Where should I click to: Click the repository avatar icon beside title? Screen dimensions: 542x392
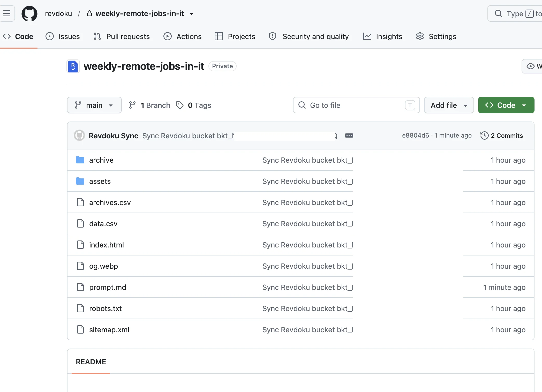(x=73, y=66)
